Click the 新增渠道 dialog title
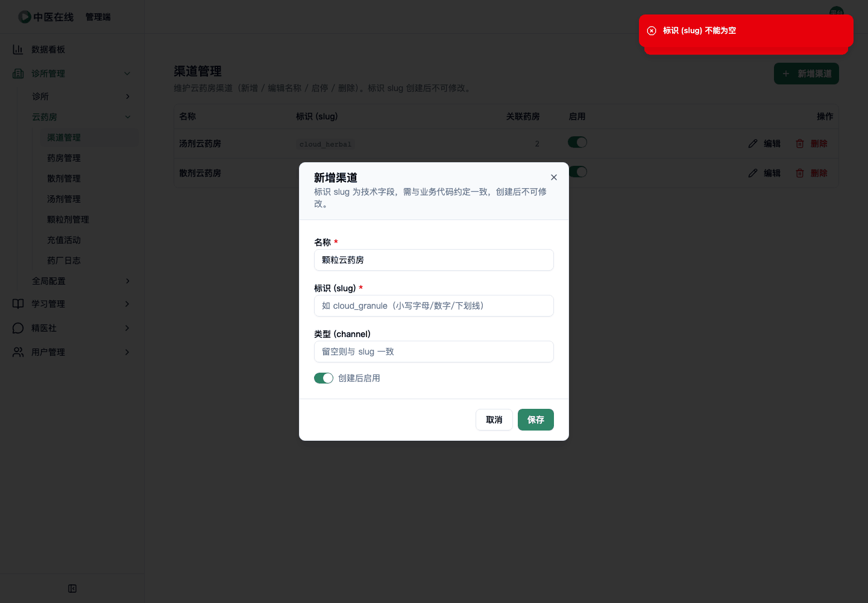Image resolution: width=868 pixels, height=603 pixels. click(336, 178)
